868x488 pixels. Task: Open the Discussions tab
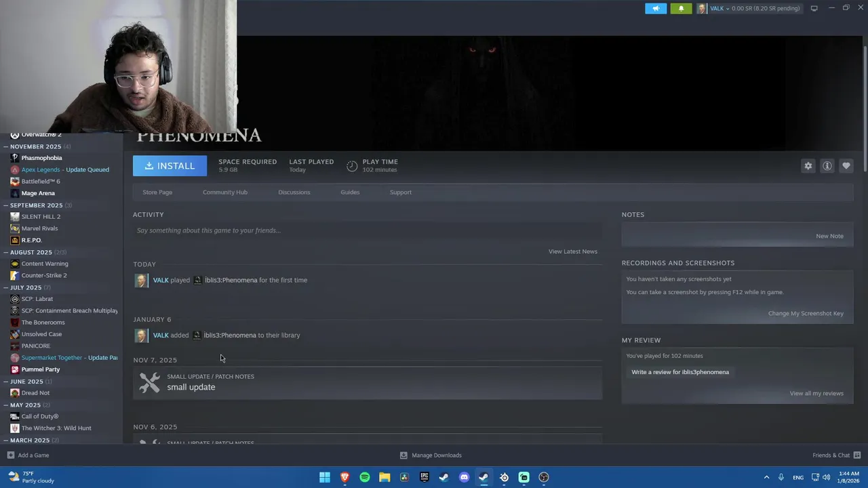pos(294,192)
